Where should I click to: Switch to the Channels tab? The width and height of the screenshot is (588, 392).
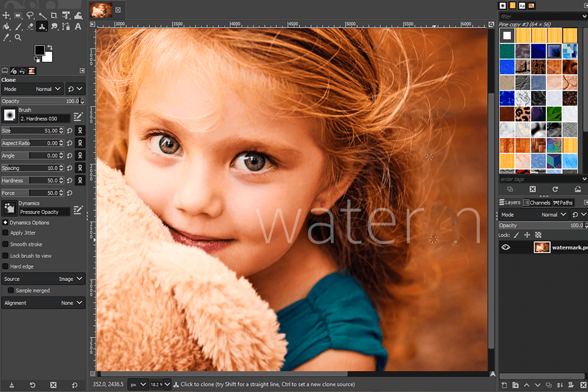tap(537, 202)
